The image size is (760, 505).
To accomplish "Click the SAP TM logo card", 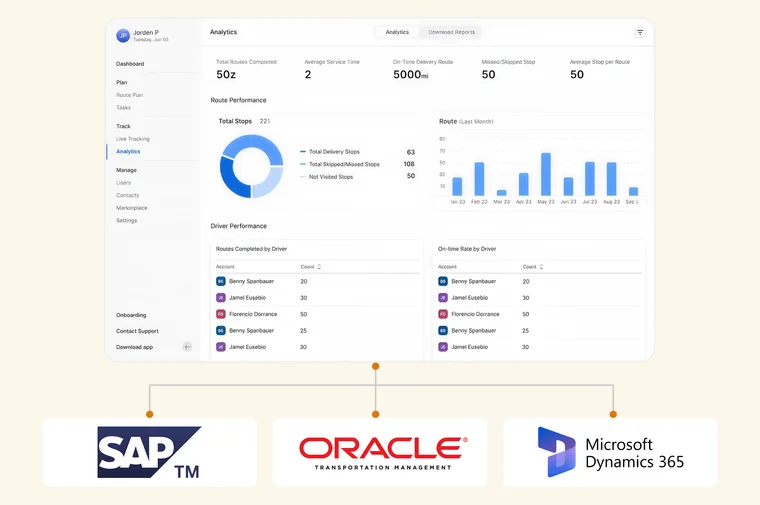I will [149, 452].
